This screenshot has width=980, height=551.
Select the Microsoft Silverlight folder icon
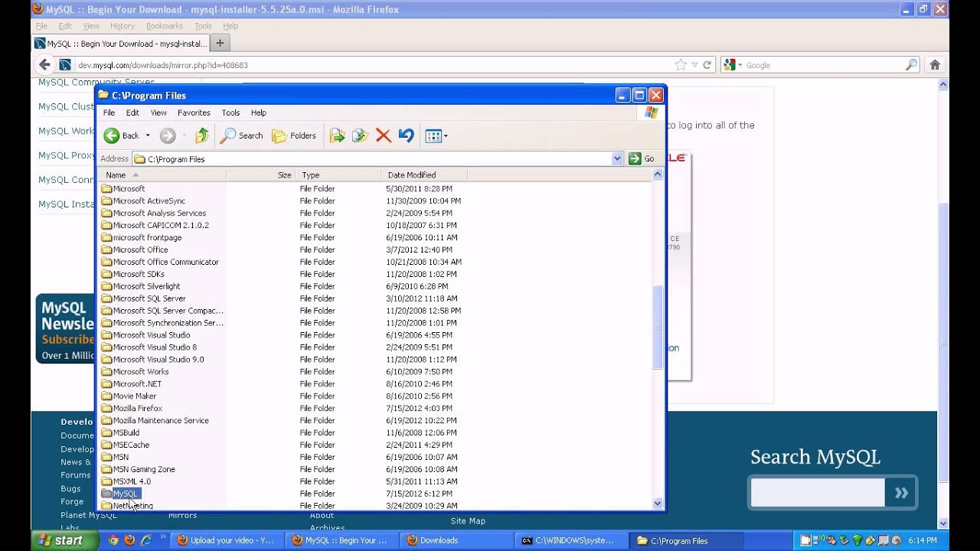pos(107,286)
